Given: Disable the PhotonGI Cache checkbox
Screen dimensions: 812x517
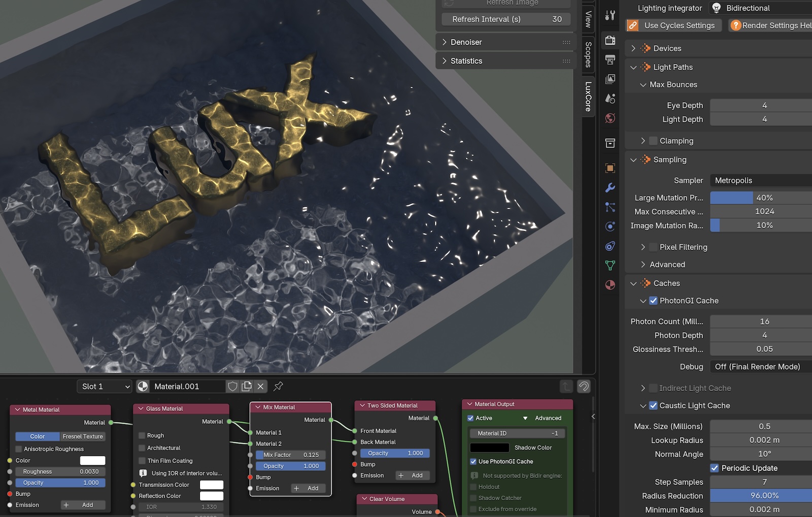Looking at the screenshot, I should tap(653, 301).
